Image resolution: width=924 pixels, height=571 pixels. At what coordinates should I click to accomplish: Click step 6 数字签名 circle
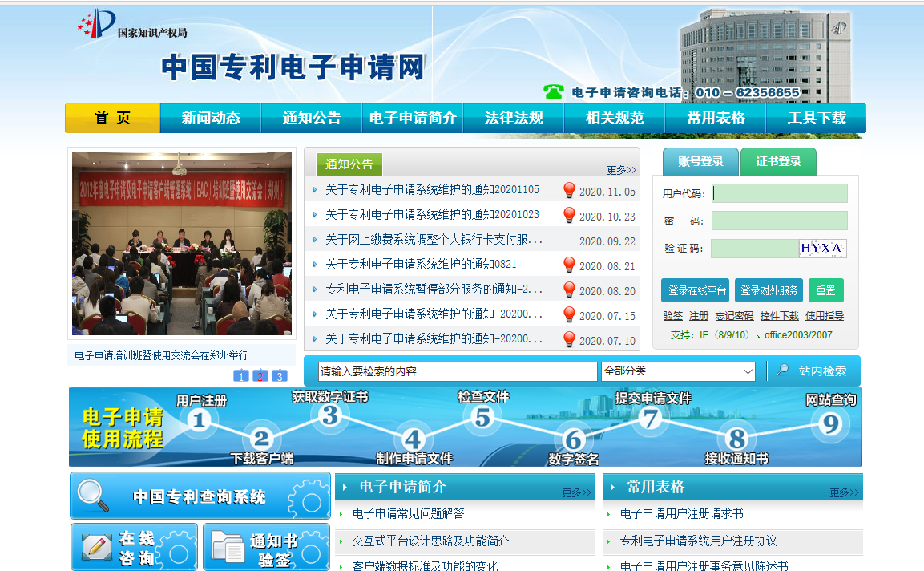573,439
